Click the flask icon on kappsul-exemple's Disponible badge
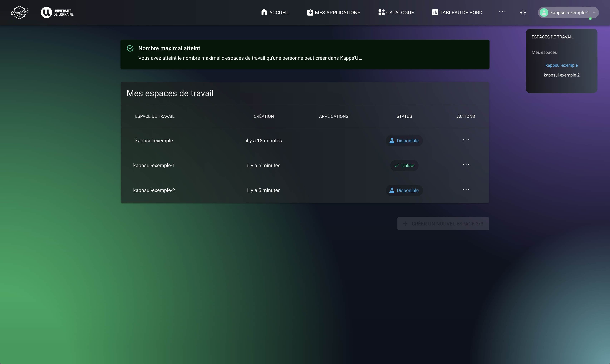The width and height of the screenshot is (610, 364). (392, 141)
